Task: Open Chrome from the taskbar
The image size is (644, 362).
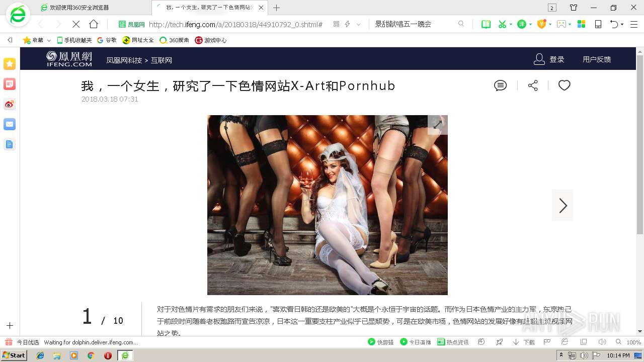Action: click(x=91, y=355)
